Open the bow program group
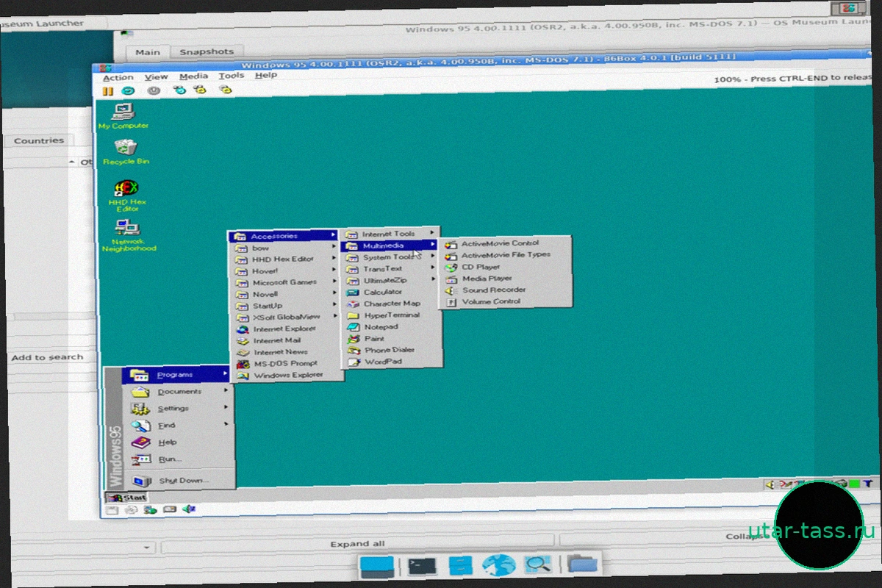This screenshot has height=588, width=882. point(285,248)
